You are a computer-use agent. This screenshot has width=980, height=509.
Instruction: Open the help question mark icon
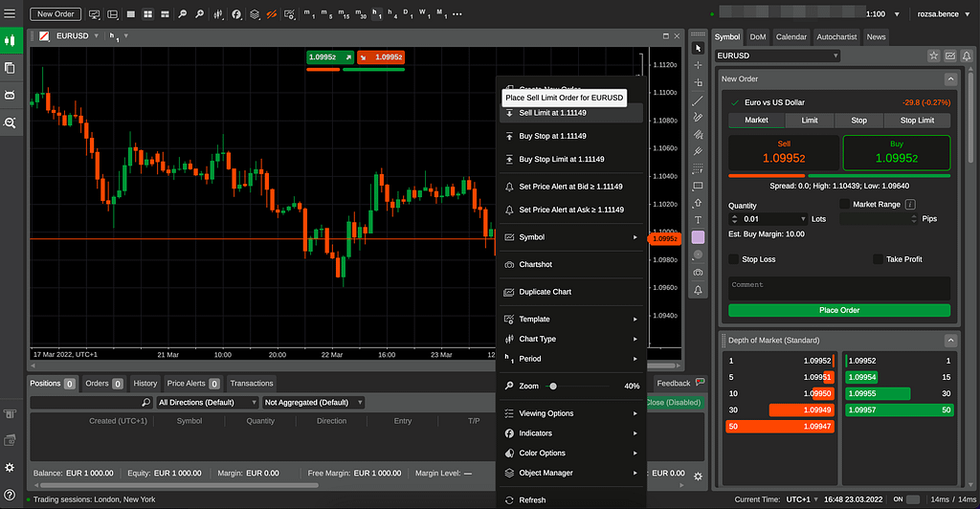[10, 494]
